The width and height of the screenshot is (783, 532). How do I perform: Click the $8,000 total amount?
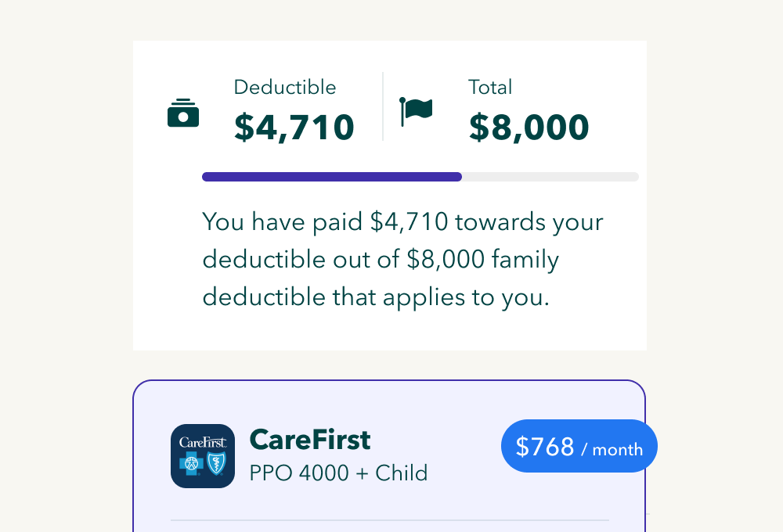(x=529, y=128)
